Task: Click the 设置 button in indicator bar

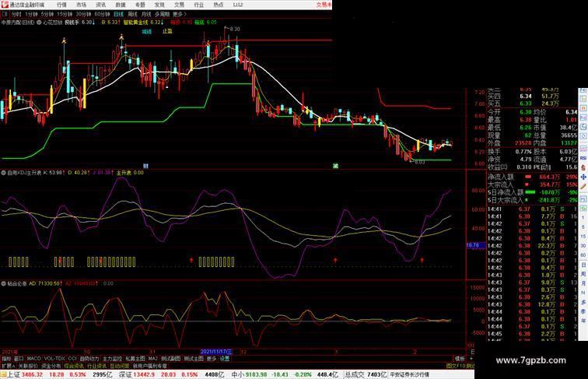Action: [225, 359]
